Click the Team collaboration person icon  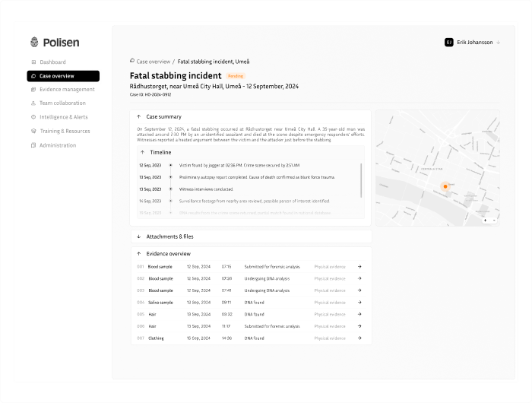33,103
